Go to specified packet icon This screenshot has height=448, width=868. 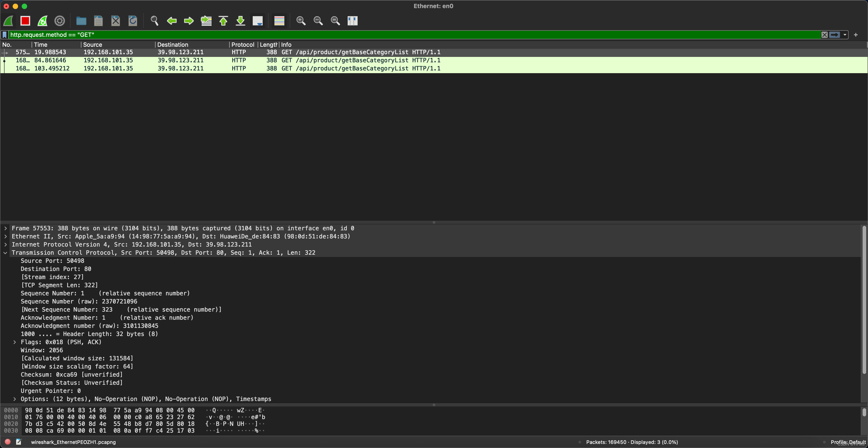(x=206, y=21)
